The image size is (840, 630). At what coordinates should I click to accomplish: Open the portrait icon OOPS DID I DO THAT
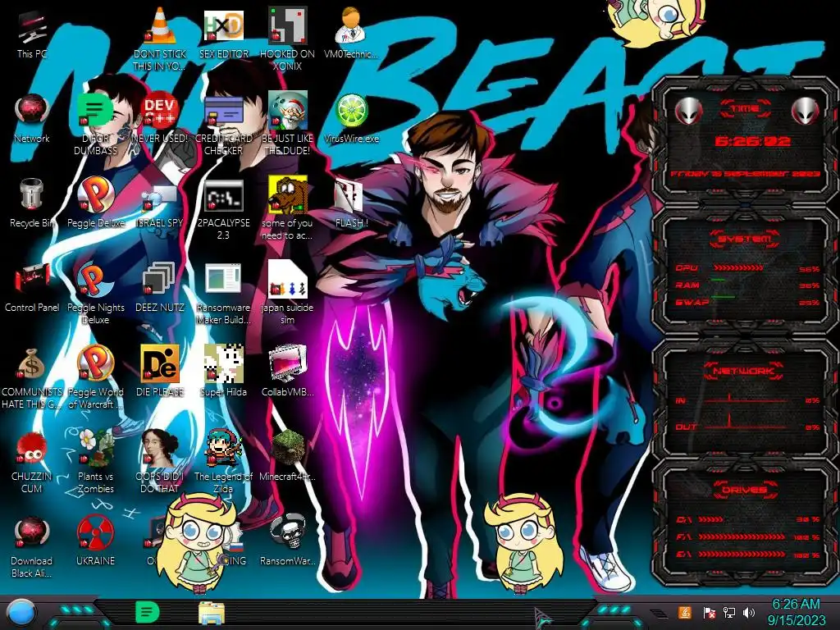(160, 448)
